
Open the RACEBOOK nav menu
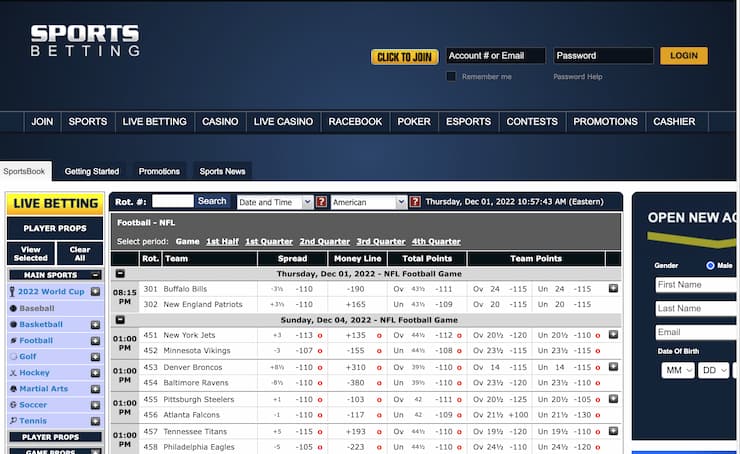(x=355, y=122)
